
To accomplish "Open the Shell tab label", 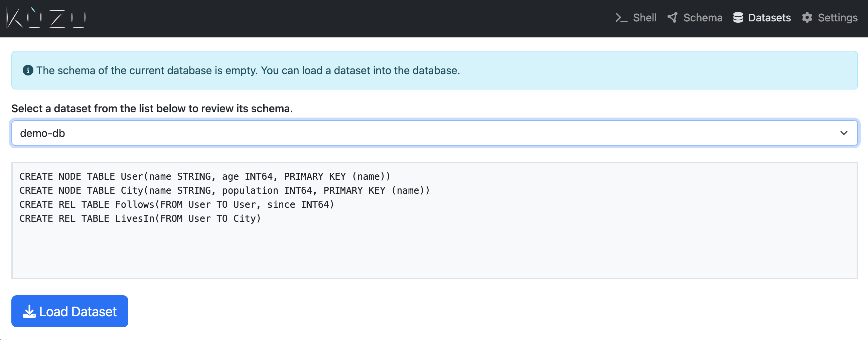I will [x=644, y=17].
